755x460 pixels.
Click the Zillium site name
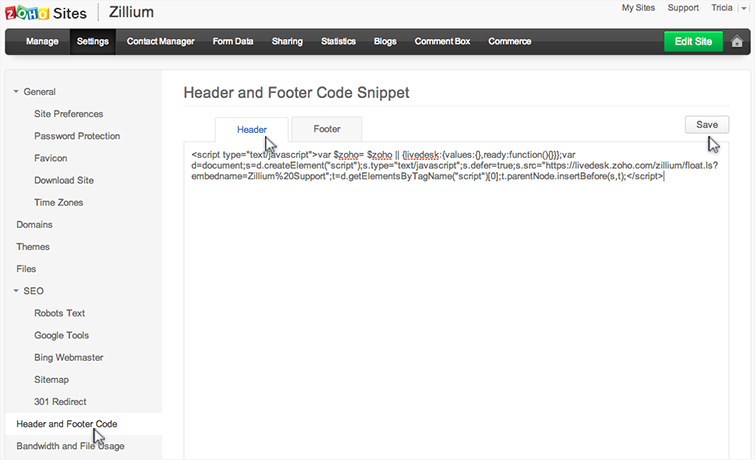coord(131,12)
